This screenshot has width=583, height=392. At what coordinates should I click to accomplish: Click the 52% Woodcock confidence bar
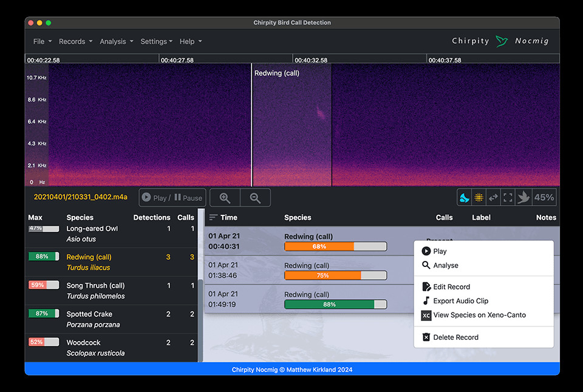pos(44,342)
